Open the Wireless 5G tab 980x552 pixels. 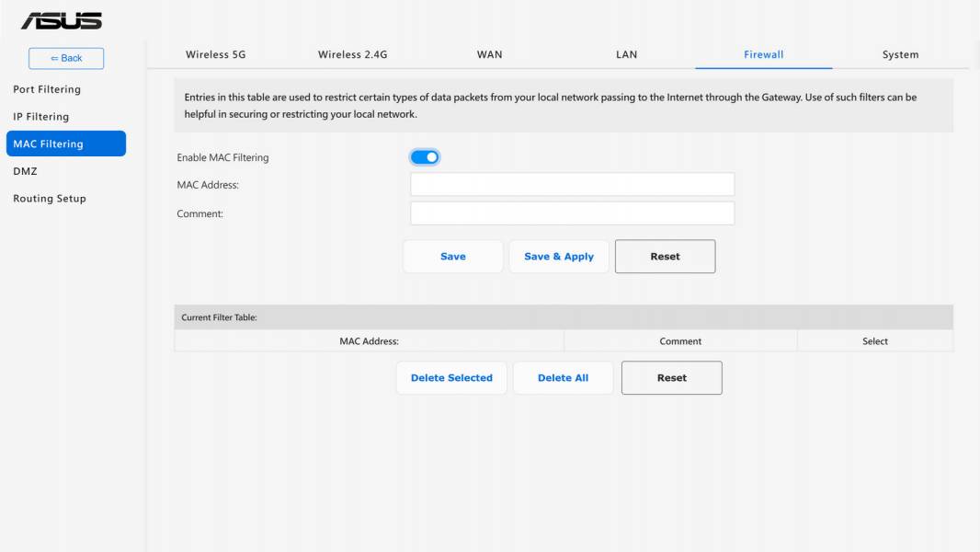coord(216,54)
